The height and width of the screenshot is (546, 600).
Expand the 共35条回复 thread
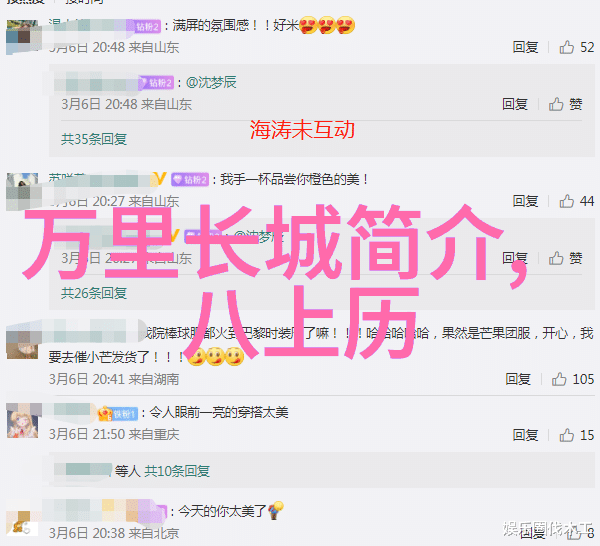(x=94, y=139)
